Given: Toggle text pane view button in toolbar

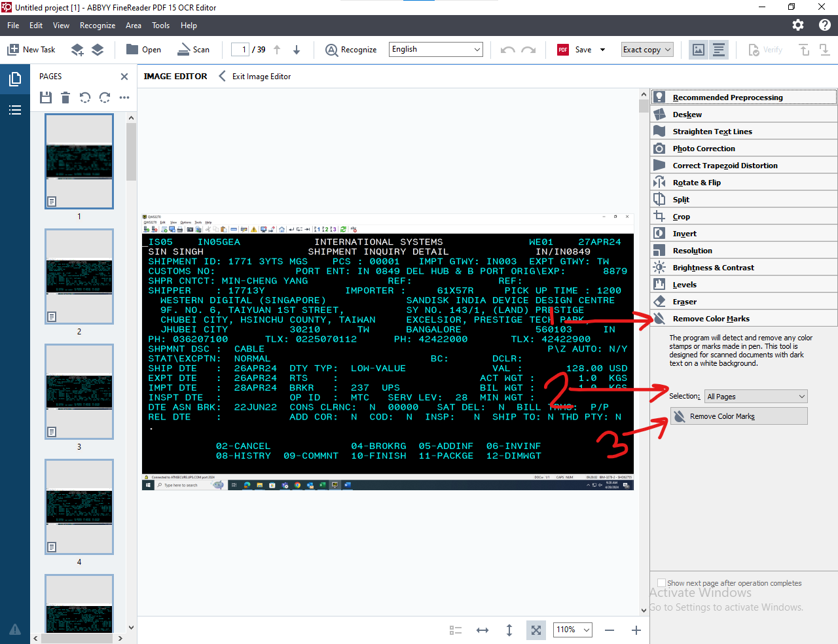Looking at the screenshot, I should [x=719, y=50].
